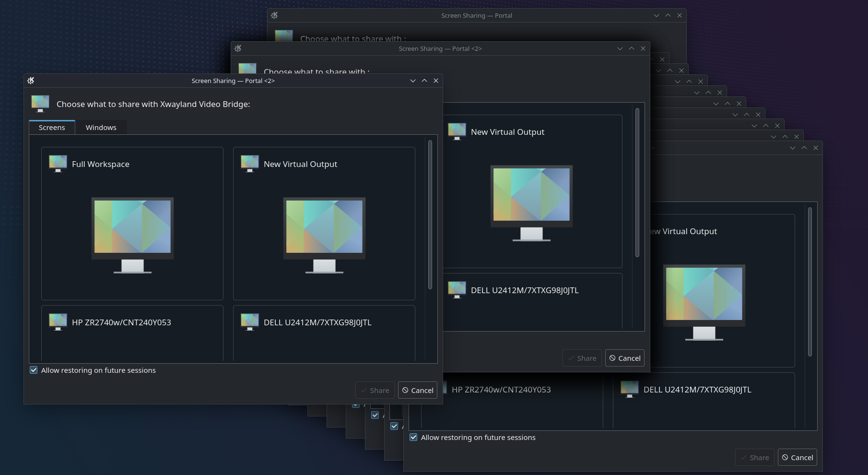The width and height of the screenshot is (868, 475).
Task: Open window menu icon of middle Portal <2> dialog
Action: click(238, 48)
